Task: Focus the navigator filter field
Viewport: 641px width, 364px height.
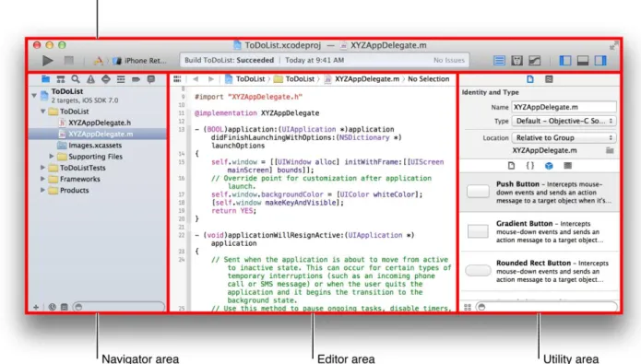Action: pyautogui.click(x=119, y=307)
